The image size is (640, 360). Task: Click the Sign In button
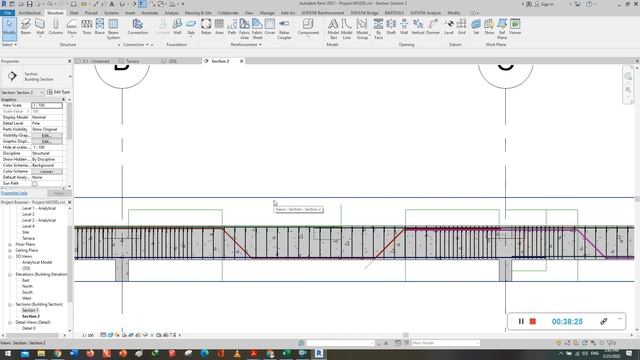(544, 4)
